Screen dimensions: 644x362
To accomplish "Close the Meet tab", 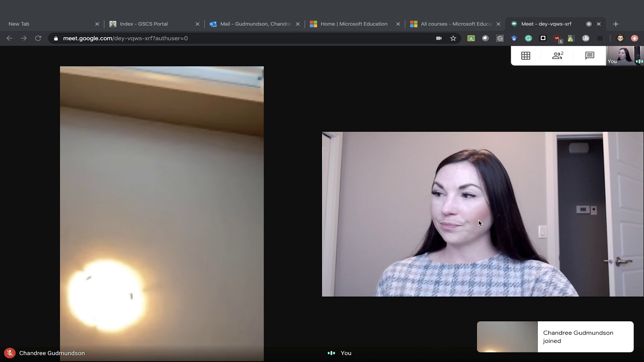I will pos(599,24).
